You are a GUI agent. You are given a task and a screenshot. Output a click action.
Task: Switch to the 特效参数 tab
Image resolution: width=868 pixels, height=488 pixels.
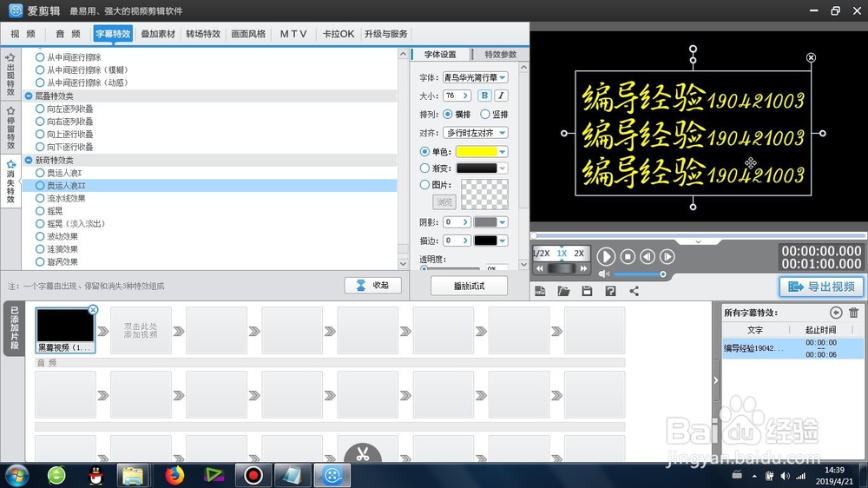click(500, 55)
